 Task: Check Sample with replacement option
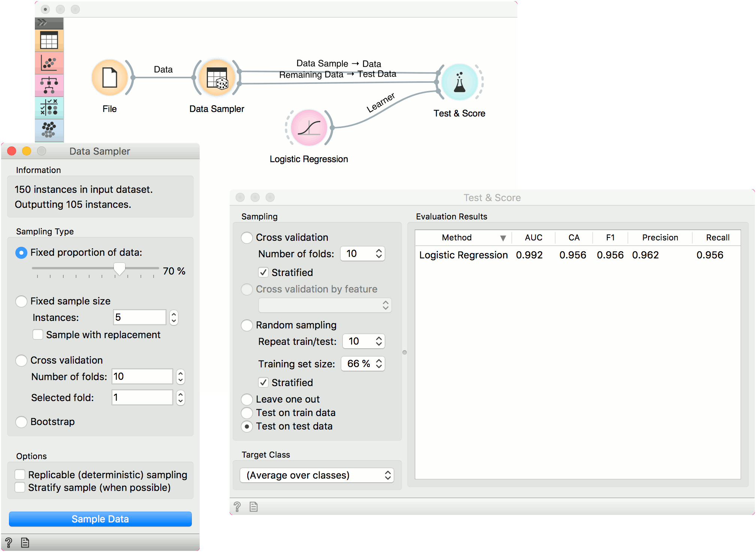click(x=38, y=335)
